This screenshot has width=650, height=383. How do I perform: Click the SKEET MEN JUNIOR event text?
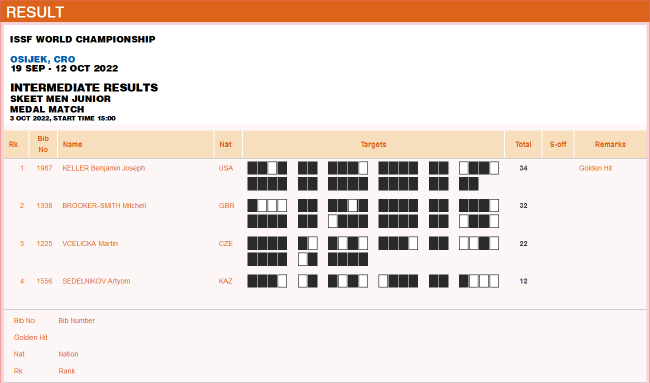[61, 99]
